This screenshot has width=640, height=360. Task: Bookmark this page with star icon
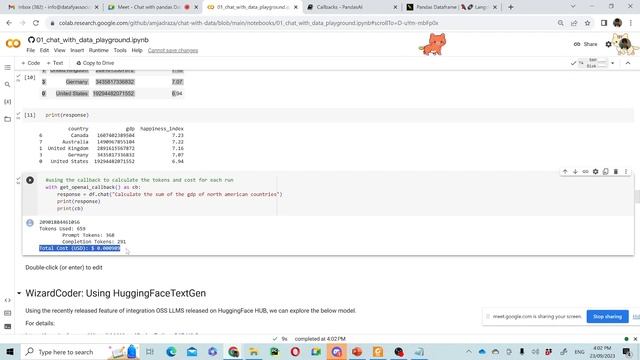click(x=587, y=23)
